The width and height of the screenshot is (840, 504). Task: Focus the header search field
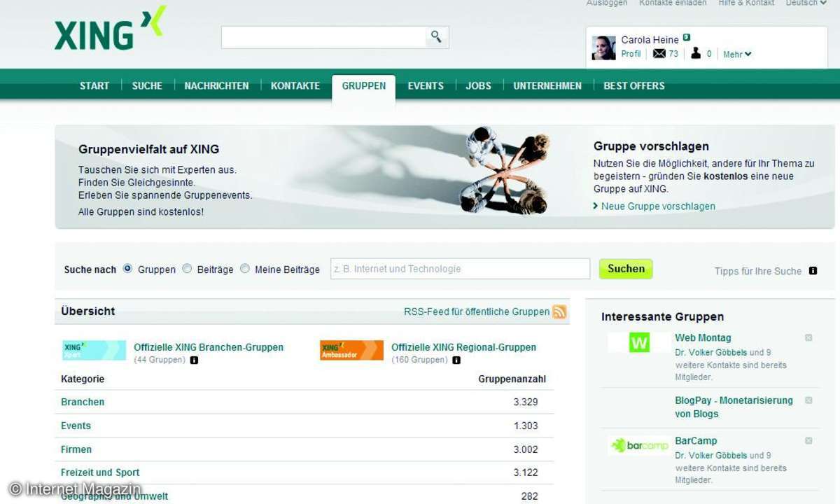[x=323, y=37]
